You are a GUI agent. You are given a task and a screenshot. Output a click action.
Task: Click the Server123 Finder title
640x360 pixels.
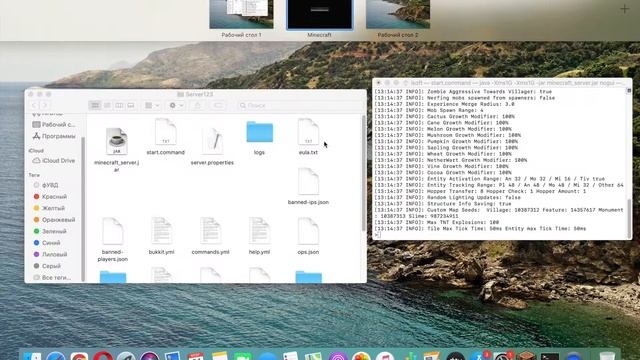click(x=195, y=94)
